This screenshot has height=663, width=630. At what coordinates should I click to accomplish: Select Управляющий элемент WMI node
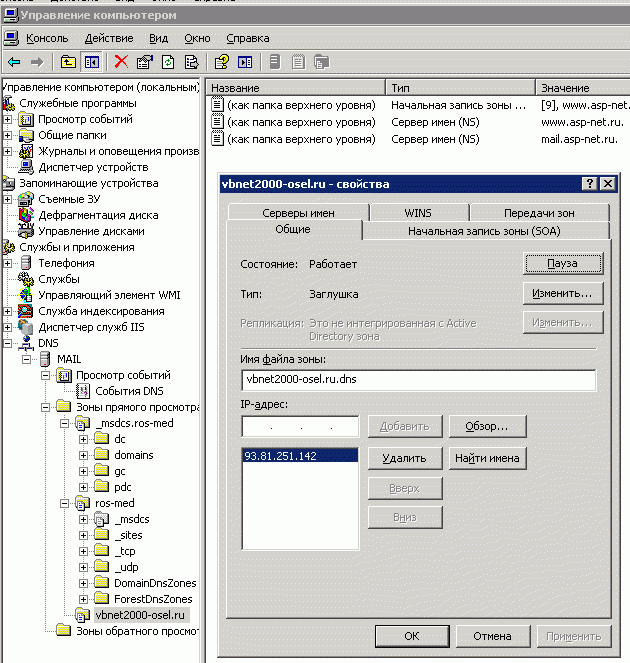click(109, 295)
